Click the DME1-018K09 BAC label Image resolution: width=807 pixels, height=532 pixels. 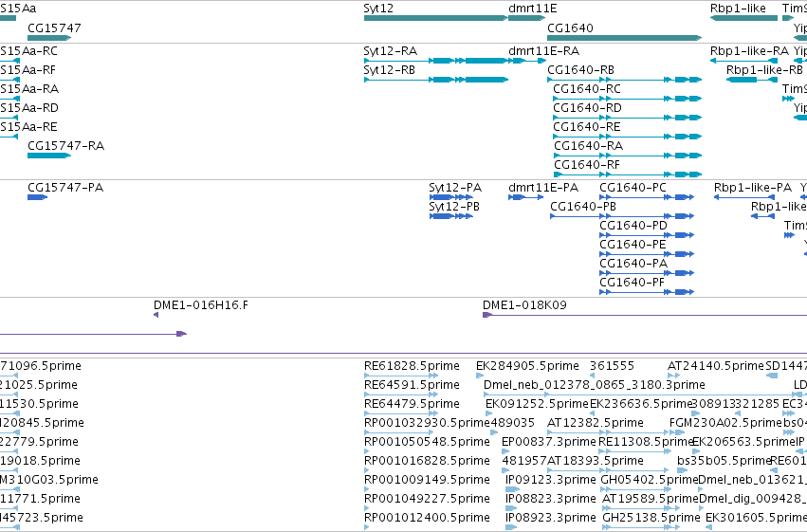(525, 305)
